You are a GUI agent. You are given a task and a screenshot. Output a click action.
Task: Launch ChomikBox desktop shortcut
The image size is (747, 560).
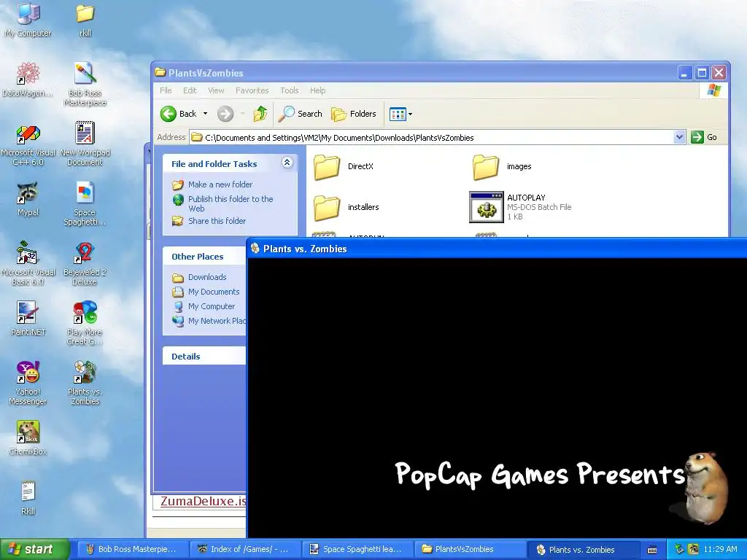click(28, 438)
